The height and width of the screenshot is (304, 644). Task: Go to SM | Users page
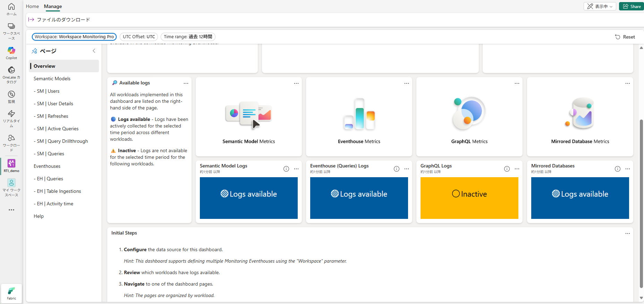tap(64, 91)
